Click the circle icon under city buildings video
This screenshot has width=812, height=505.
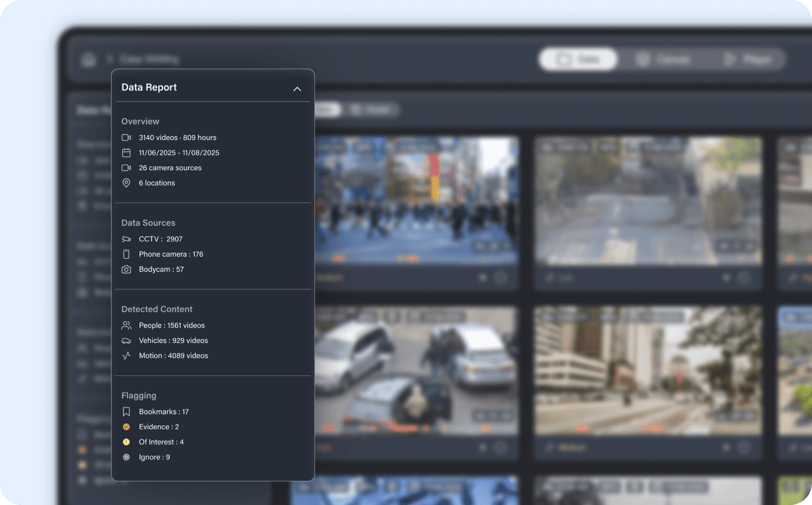[x=744, y=448]
